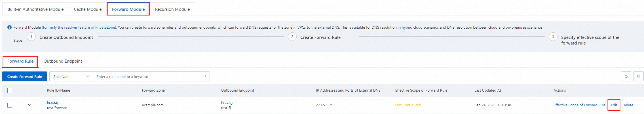644x114 pixels.
Task: Open column settings gear icon
Action: (639, 77)
